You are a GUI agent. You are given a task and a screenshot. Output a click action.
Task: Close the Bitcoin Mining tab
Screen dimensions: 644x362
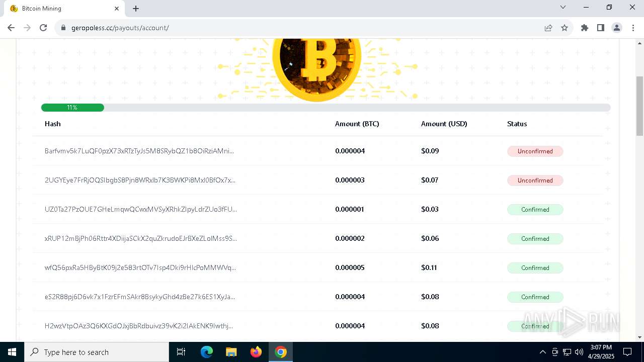point(117,9)
